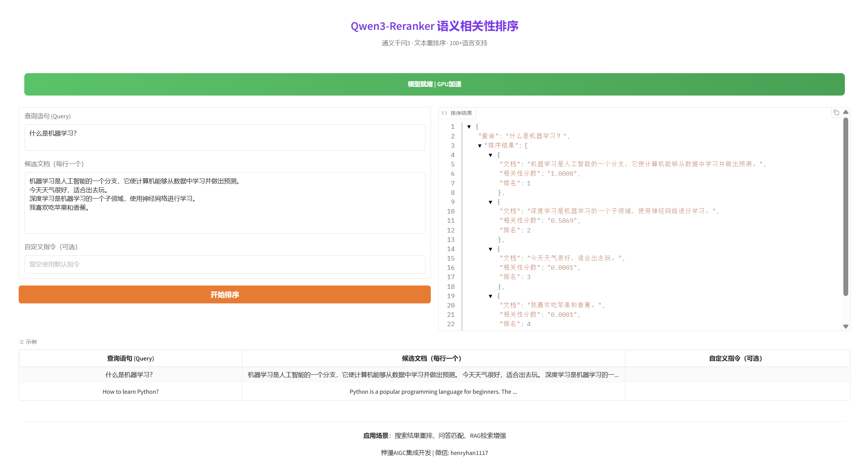Click the score value "0.5869" on line 11
Screen dimensions: 868x468
(x=562, y=221)
